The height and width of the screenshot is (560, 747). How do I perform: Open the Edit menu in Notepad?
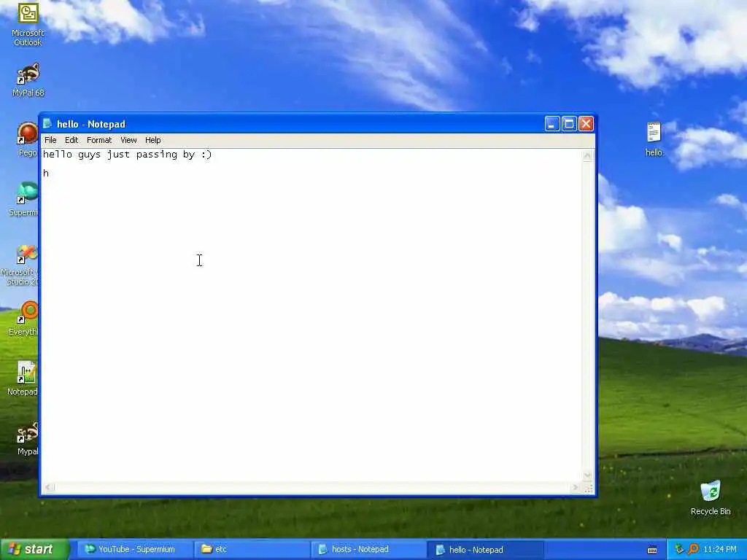[x=71, y=140]
